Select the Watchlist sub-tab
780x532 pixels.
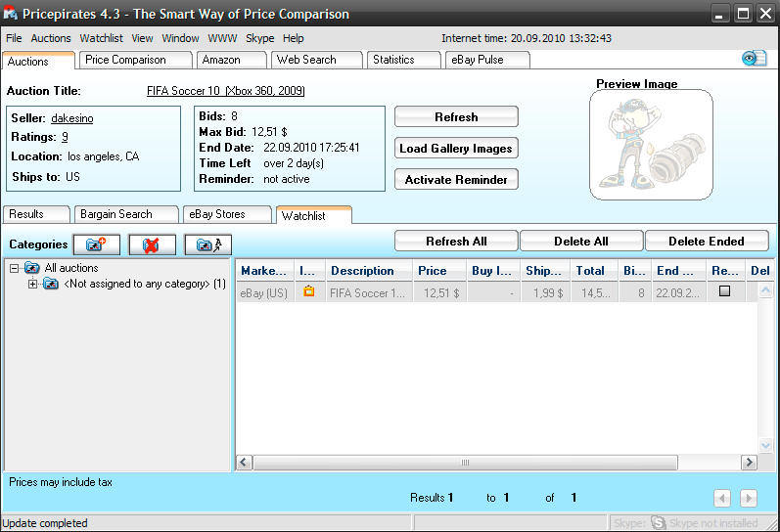coord(314,215)
